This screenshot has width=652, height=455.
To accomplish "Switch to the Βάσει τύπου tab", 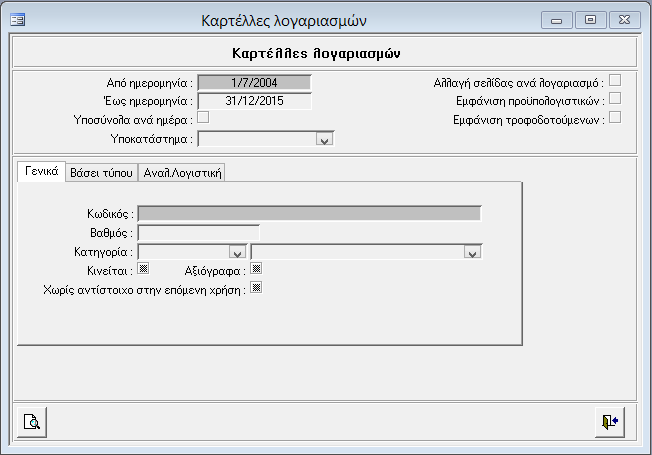I will (x=101, y=172).
